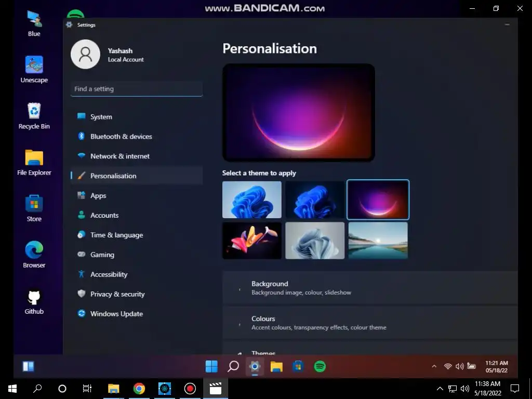Open Cortana circle on outer taskbar
532x399 pixels.
[62, 389]
